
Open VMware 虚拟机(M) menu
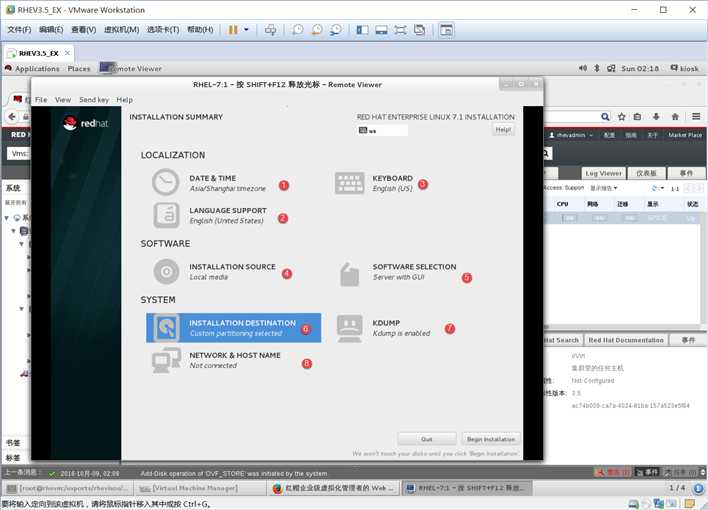(121, 30)
